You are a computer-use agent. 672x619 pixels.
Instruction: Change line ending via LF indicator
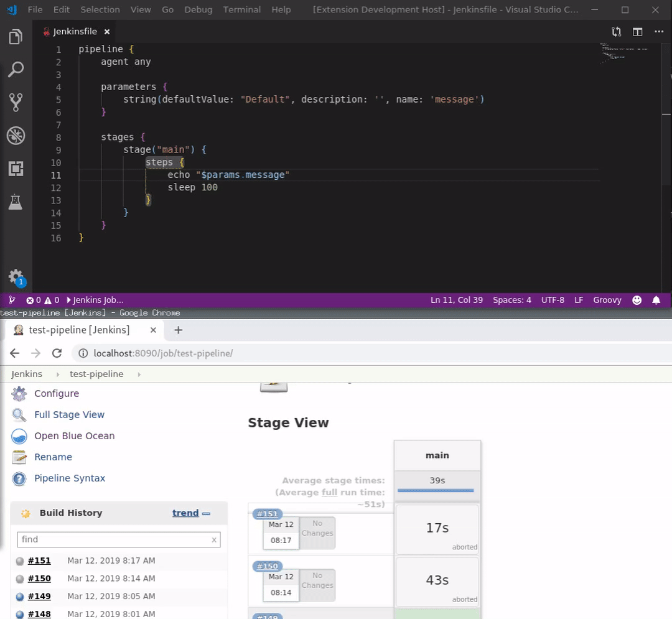click(579, 300)
